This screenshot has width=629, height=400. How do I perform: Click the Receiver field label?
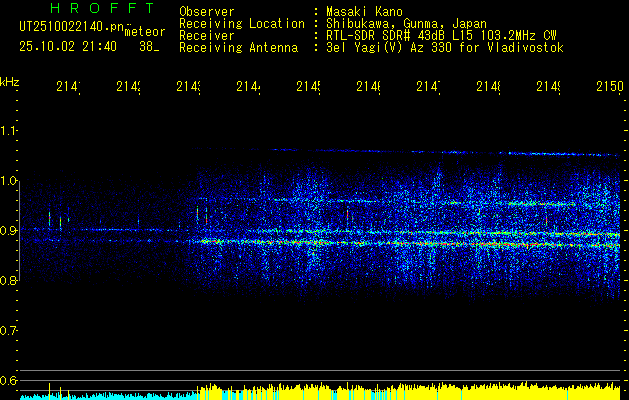tap(207, 36)
